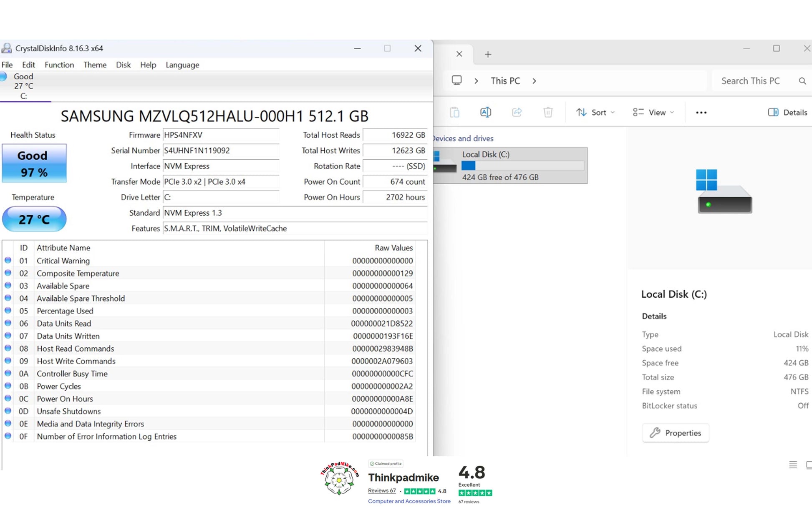Image resolution: width=812 pixels, height=510 pixels.
Task: Click Local Disk (C:) usage bar
Action: [x=522, y=166]
